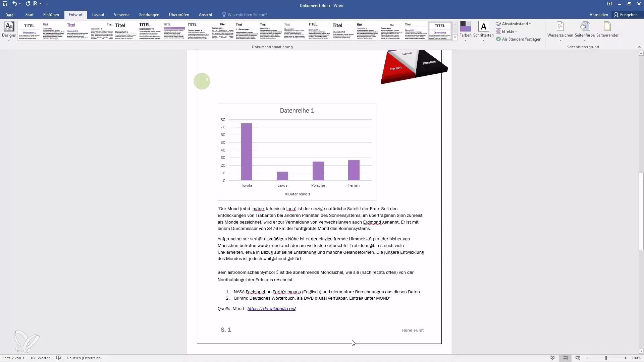Image resolution: width=644 pixels, height=362 pixels.
Task: Open the Seitenfarbe page color menu
Action: point(585,31)
